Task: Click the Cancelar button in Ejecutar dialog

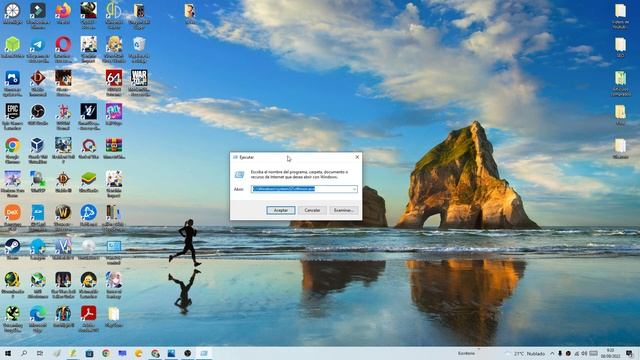Action: (312, 210)
